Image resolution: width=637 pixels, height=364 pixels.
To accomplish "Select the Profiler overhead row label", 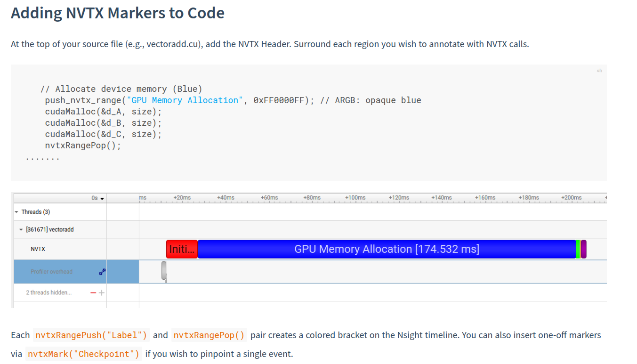I will (x=52, y=272).
